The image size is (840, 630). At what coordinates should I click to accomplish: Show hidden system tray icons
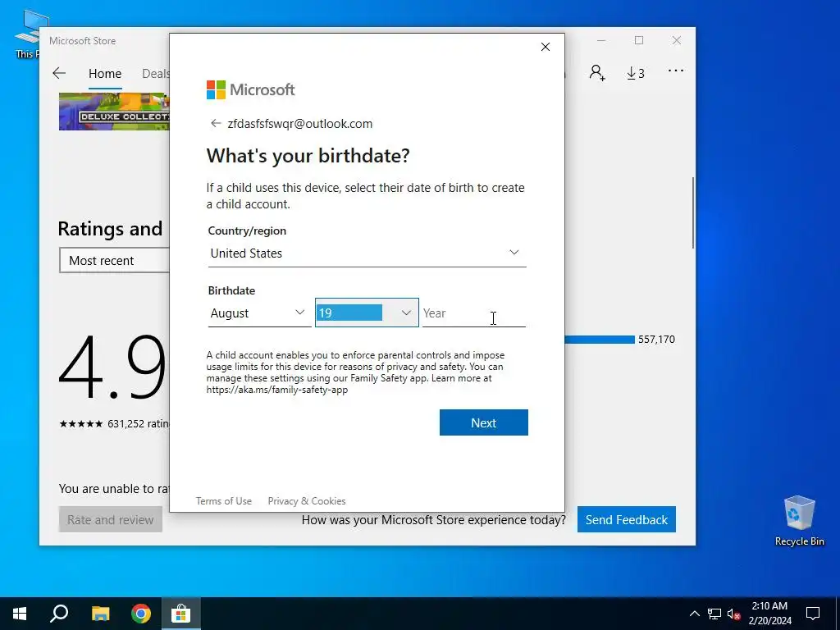tap(694, 614)
